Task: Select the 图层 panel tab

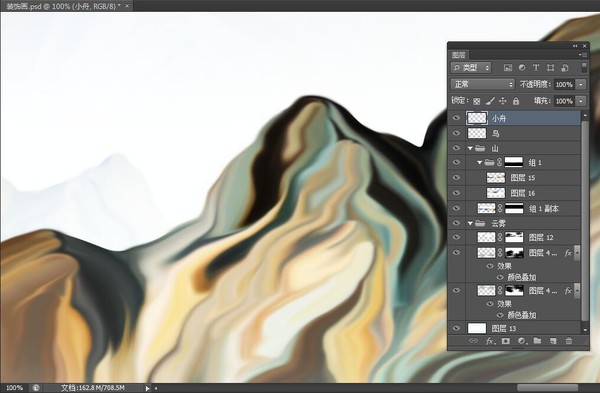Action: 459,55
